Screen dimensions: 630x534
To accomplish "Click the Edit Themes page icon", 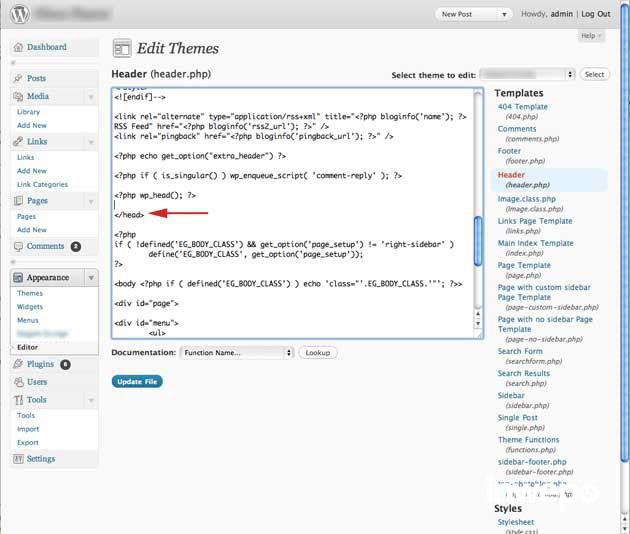I will (122, 49).
